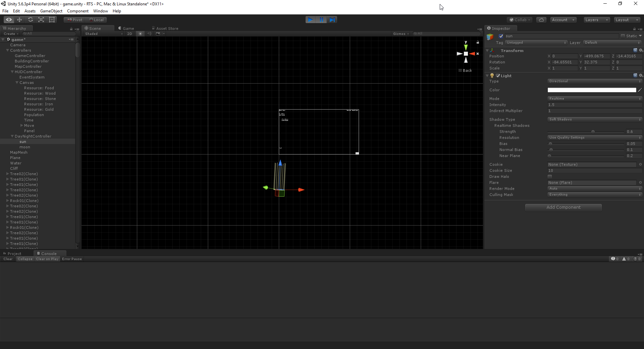The height and width of the screenshot is (349, 644).
Task: Switch to the Project tab
Action: [12, 254]
